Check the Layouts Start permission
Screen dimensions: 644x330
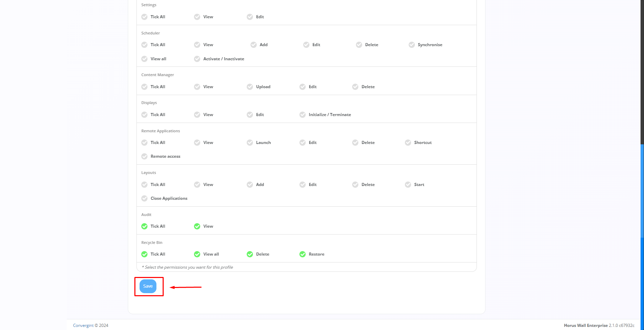coord(408,185)
